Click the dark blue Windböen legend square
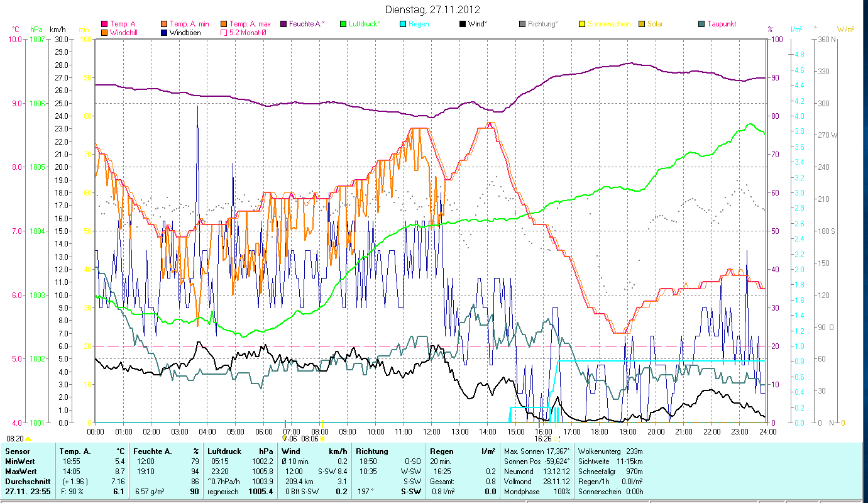Image resolution: width=868 pixels, height=503 pixels. (x=164, y=32)
